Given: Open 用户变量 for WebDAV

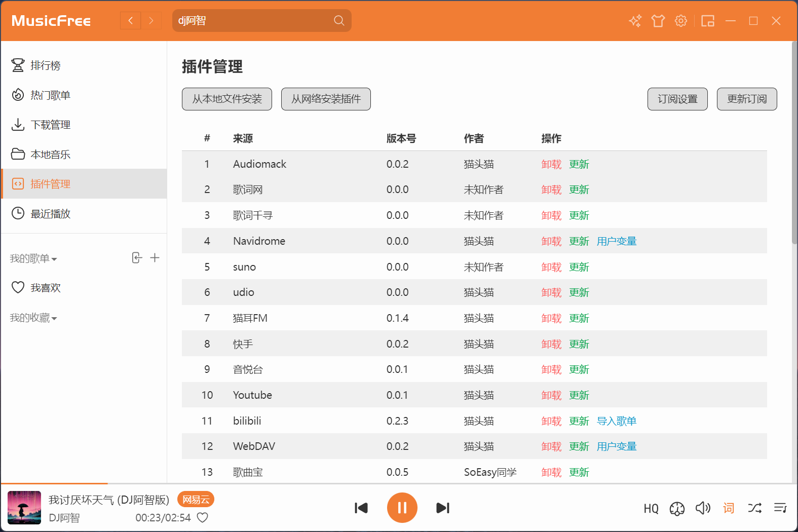Looking at the screenshot, I should tap(617, 446).
